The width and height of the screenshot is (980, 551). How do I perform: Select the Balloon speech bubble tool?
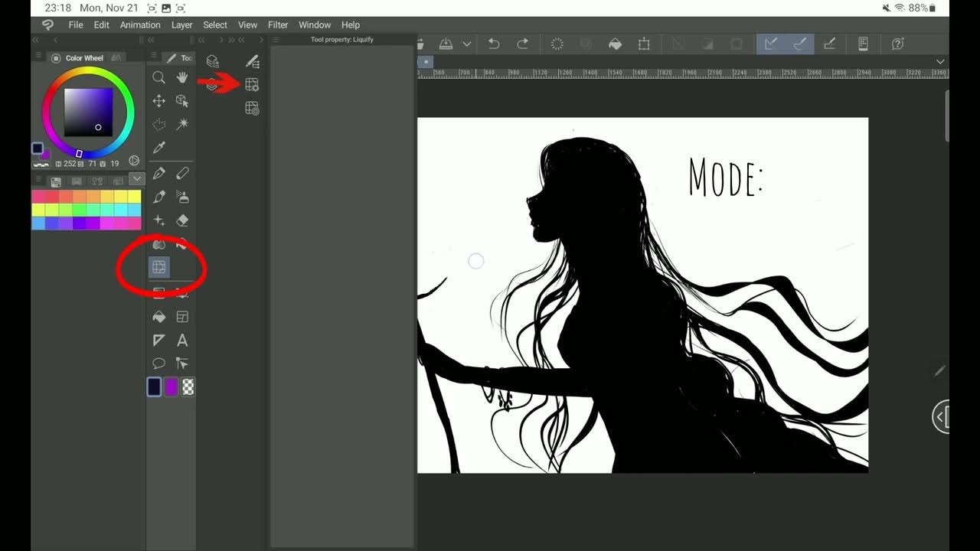(x=158, y=364)
